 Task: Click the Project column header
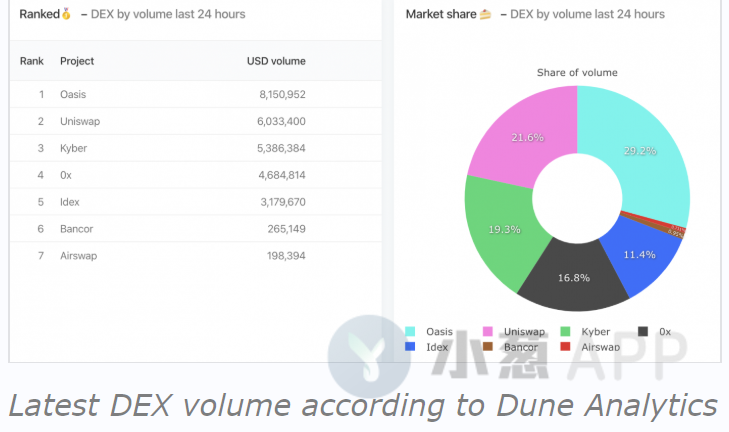coord(77,61)
